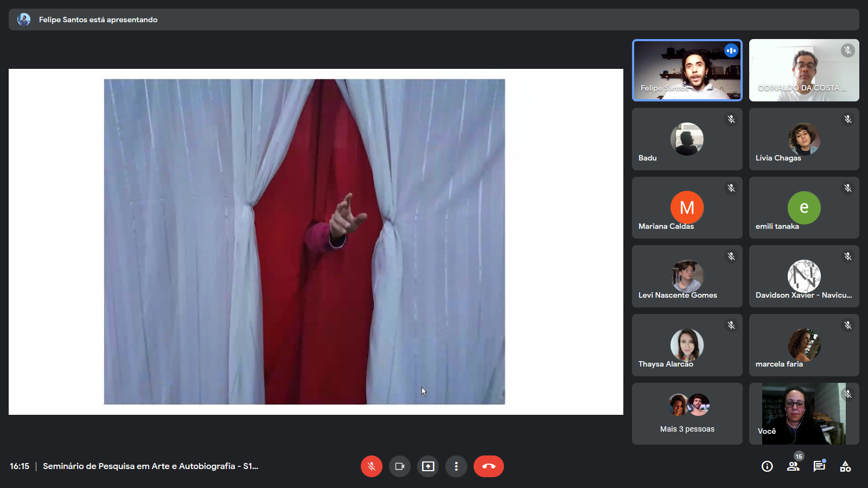The width and height of the screenshot is (868, 488).
Task: Click the ODINALDO DA COSTA video tile
Action: (x=804, y=70)
